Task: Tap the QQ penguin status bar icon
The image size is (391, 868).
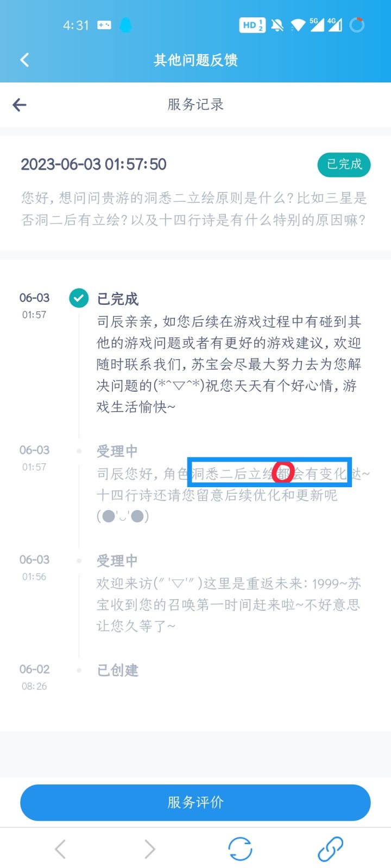Action: click(125, 25)
